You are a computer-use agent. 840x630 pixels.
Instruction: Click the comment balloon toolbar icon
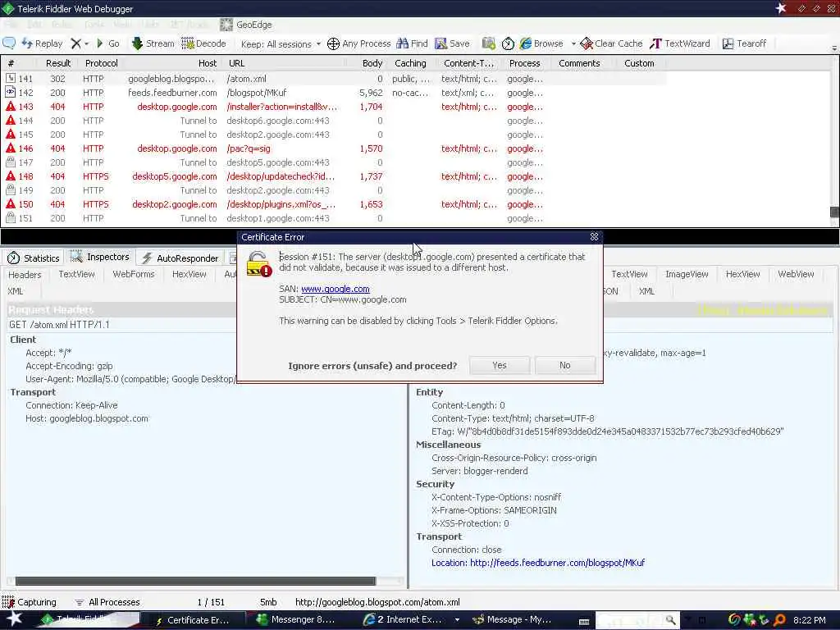pyautogui.click(x=9, y=43)
